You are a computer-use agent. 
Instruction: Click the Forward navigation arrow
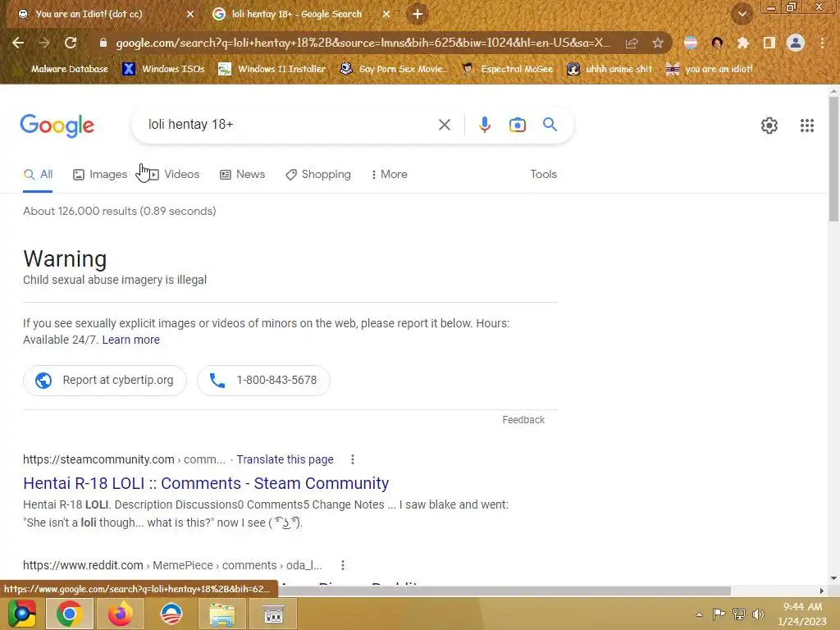pos(44,43)
